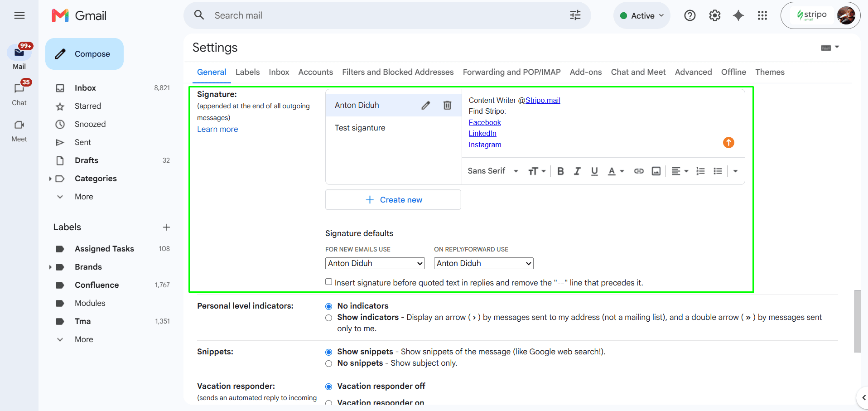Switch to the Accounts settings tab
The height and width of the screenshot is (411, 868).
(x=315, y=72)
